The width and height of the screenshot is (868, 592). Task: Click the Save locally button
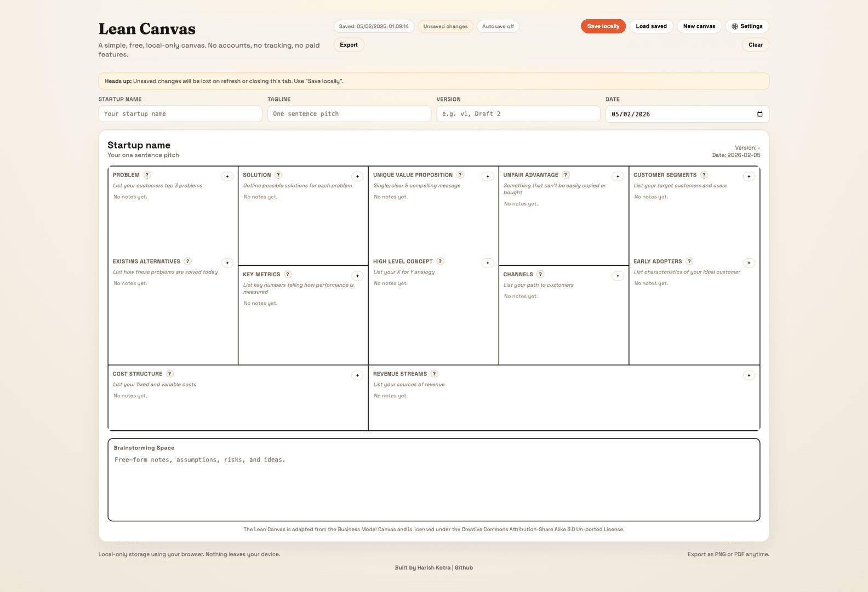coord(603,26)
